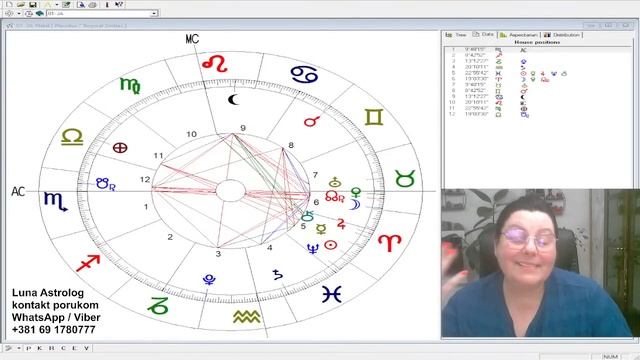Click the Scorpio sign glyph near AC
The image size is (640, 360).
click(x=55, y=201)
